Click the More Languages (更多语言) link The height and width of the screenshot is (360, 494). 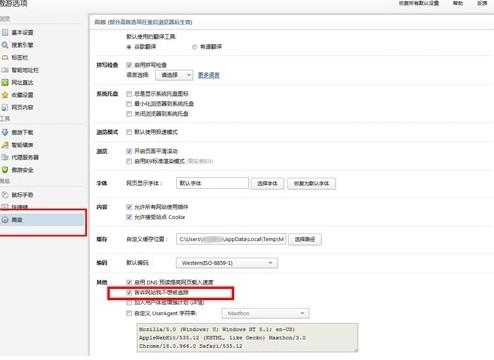pos(209,75)
